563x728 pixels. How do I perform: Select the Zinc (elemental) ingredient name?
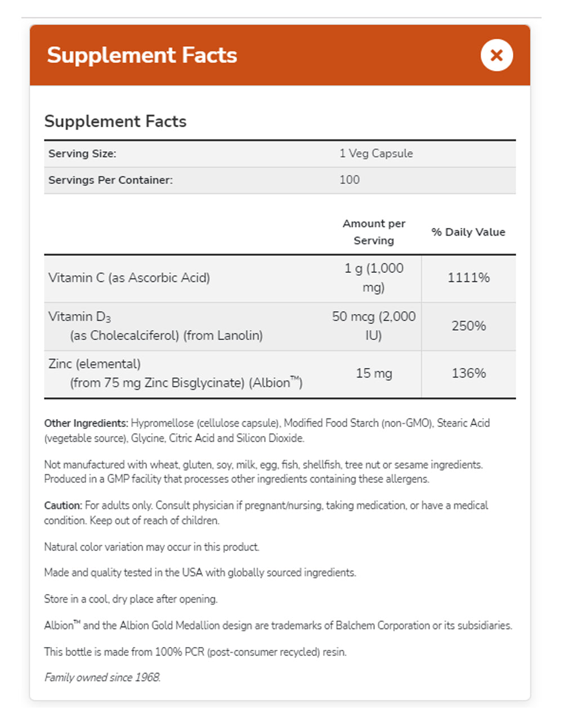click(95, 364)
